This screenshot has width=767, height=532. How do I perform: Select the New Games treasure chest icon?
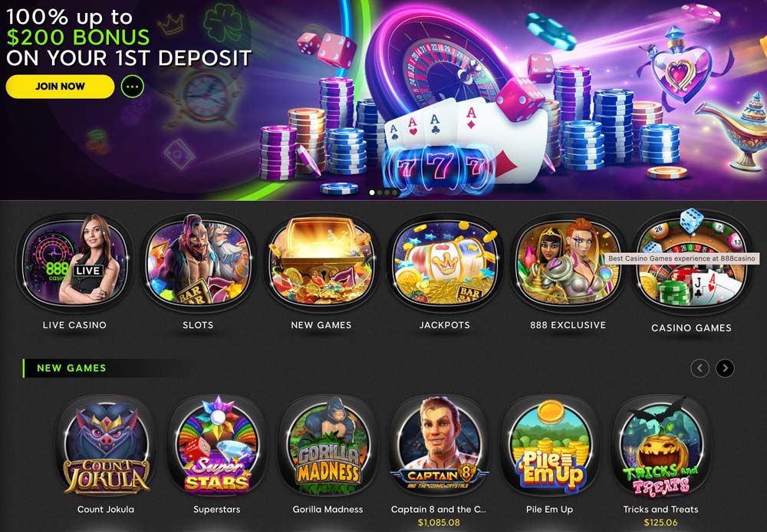tap(321, 261)
